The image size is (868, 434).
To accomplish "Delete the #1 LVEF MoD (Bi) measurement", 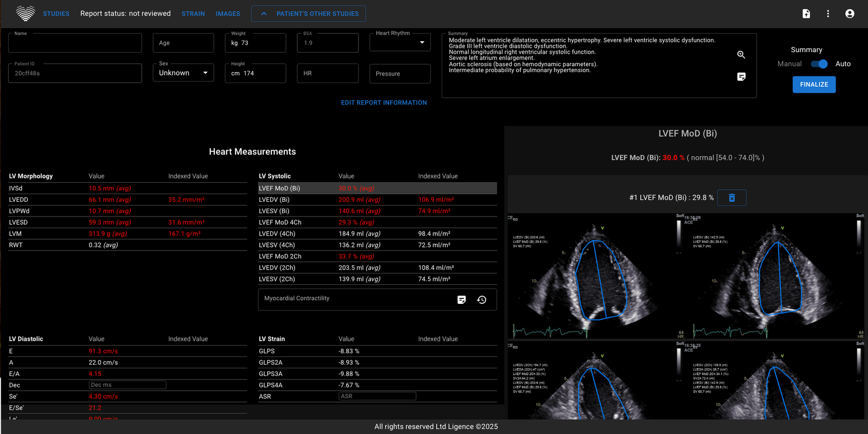I will click(731, 198).
